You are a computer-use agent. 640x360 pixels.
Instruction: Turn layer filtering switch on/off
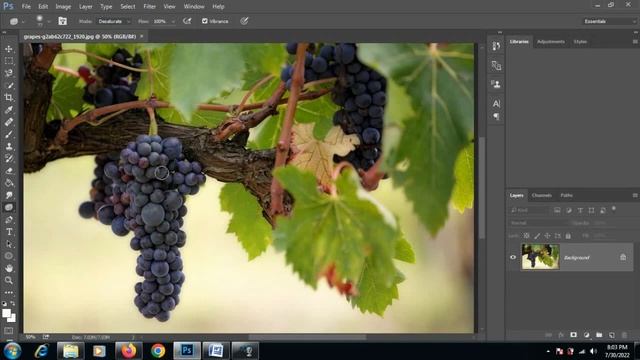[x=613, y=209]
